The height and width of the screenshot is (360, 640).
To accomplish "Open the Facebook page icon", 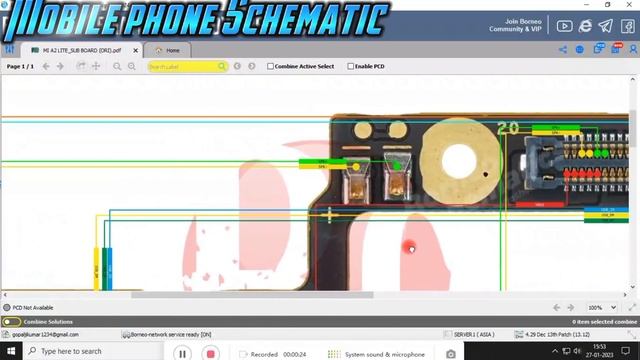I will (628, 26).
